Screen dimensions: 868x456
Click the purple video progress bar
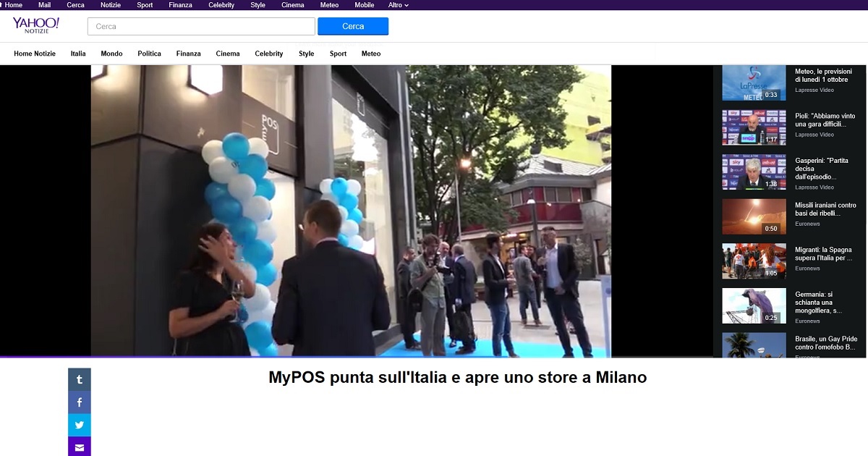point(357,357)
